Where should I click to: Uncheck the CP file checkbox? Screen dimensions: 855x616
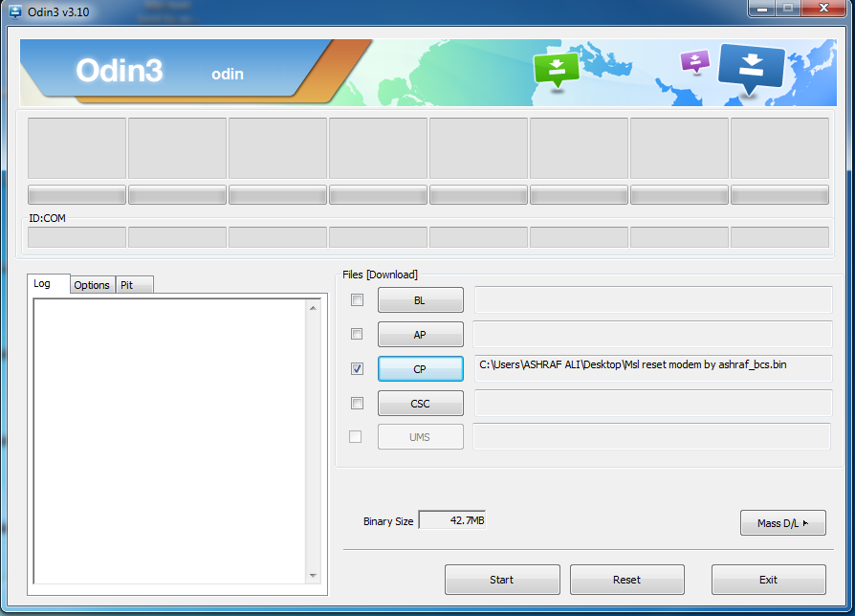point(357,368)
